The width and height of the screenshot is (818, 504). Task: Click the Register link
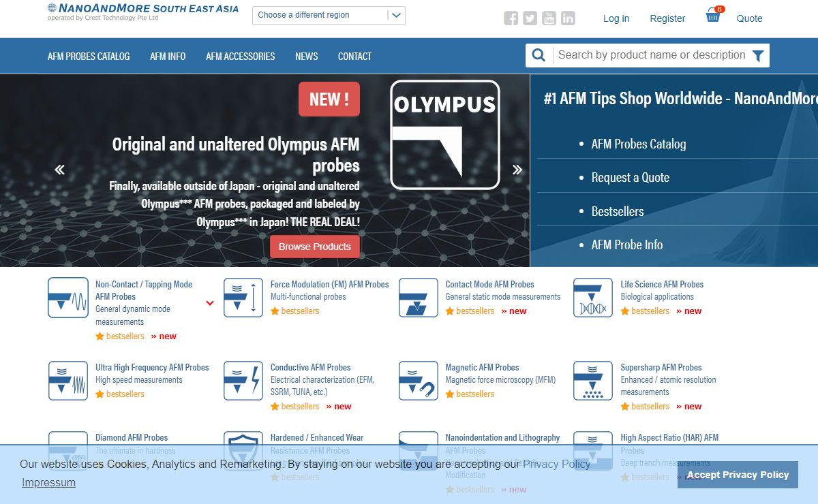pos(667,18)
